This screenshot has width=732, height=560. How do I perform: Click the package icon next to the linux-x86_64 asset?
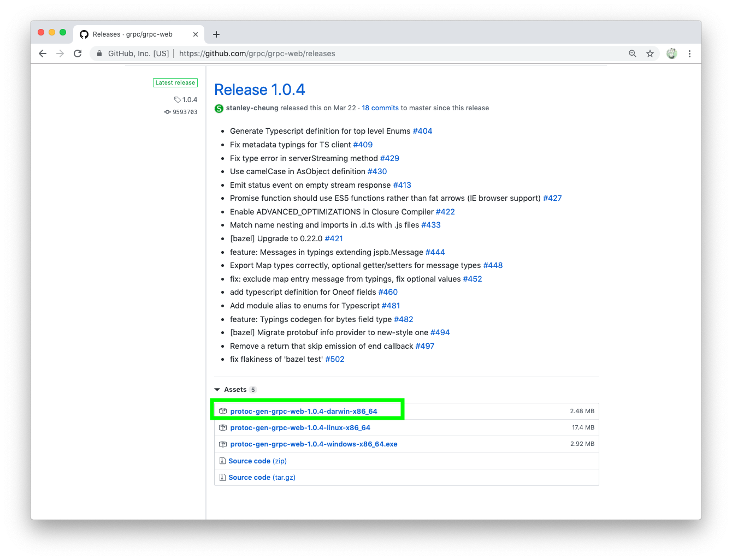tap(223, 427)
